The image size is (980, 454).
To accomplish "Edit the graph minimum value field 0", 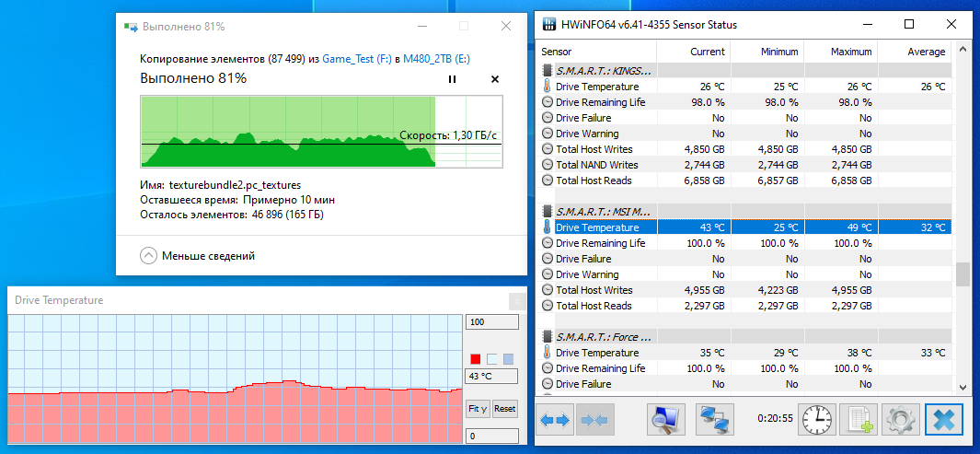I will click(492, 436).
